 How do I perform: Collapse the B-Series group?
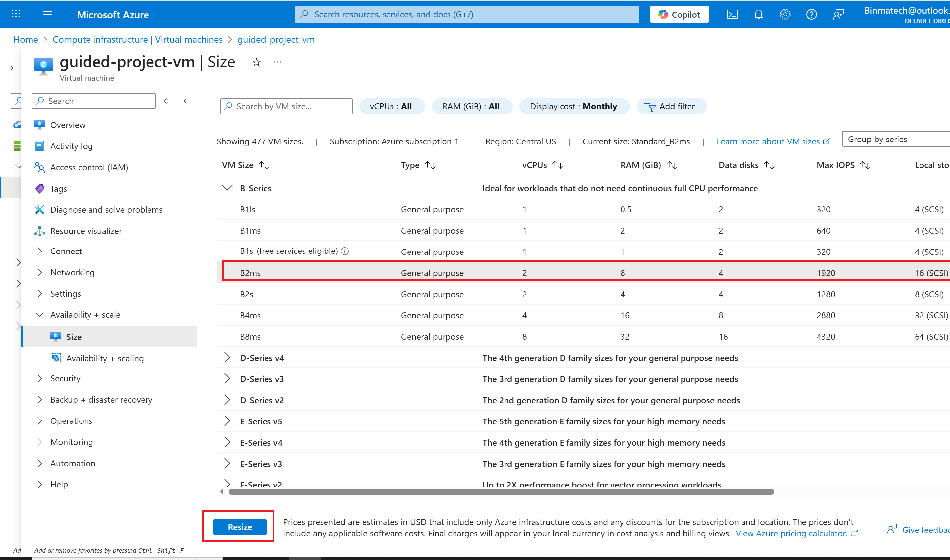pyautogui.click(x=227, y=188)
